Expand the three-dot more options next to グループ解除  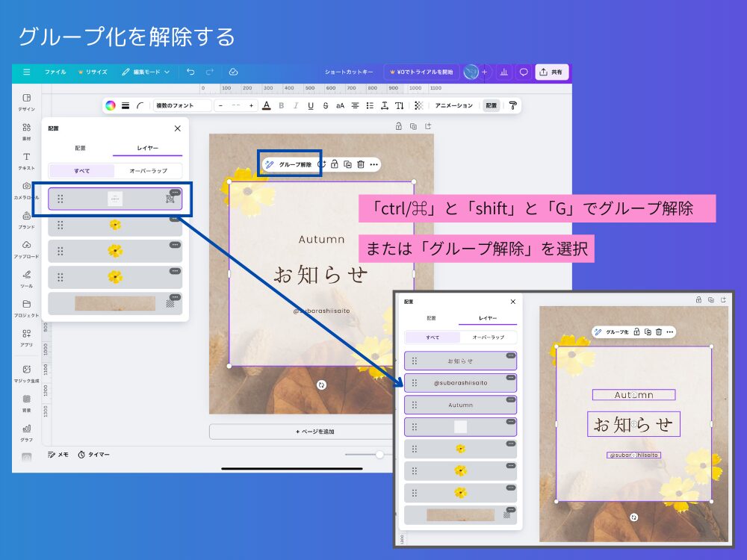pos(373,164)
